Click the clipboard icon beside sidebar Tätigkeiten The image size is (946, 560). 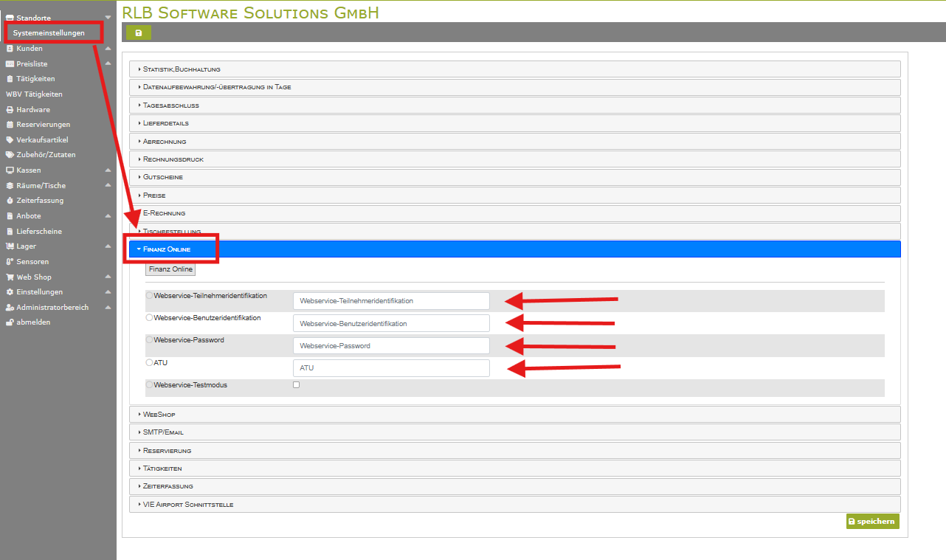tap(10, 79)
